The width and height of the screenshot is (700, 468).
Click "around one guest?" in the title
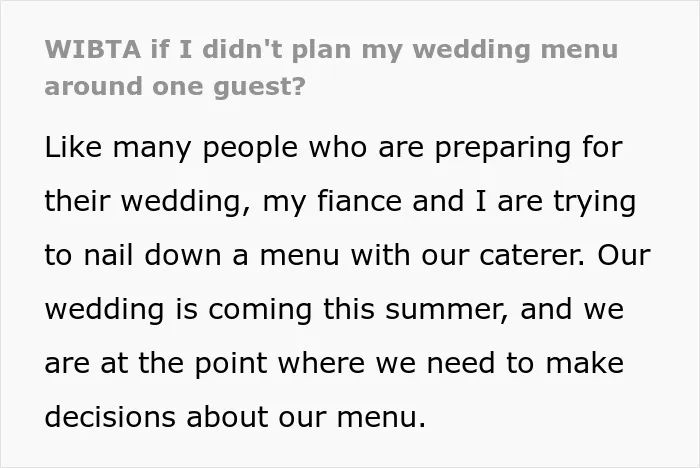coord(175,86)
